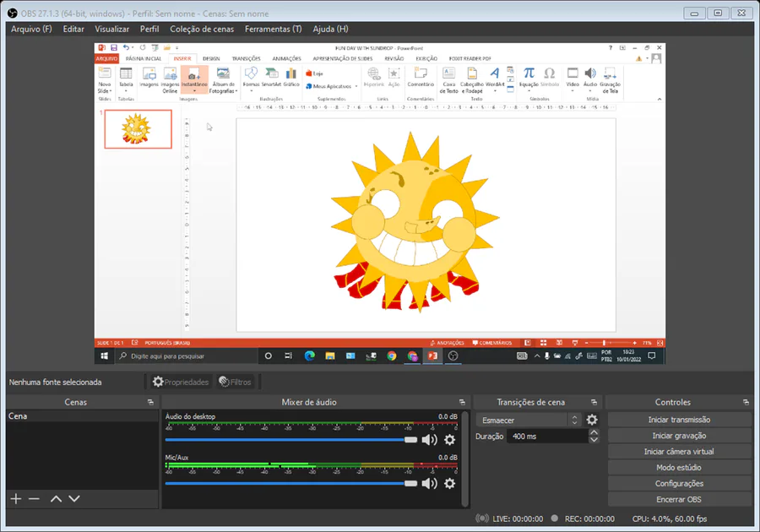Image resolution: width=760 pixels, height=532 pixels.
Task: Click Iniciar transmissão
Action: click(679, 420)
